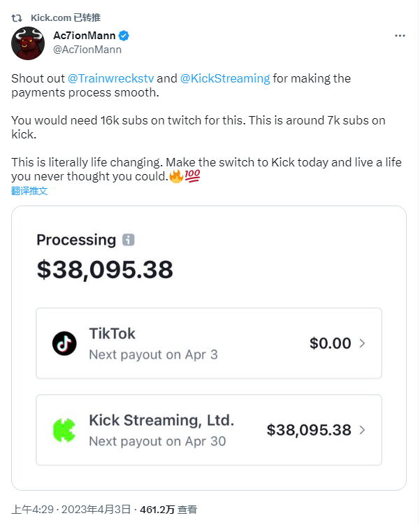Viewport: 420px width, 525px height.
Task: Click the 翻译推文 translate link
Action: tap(29, 191)
